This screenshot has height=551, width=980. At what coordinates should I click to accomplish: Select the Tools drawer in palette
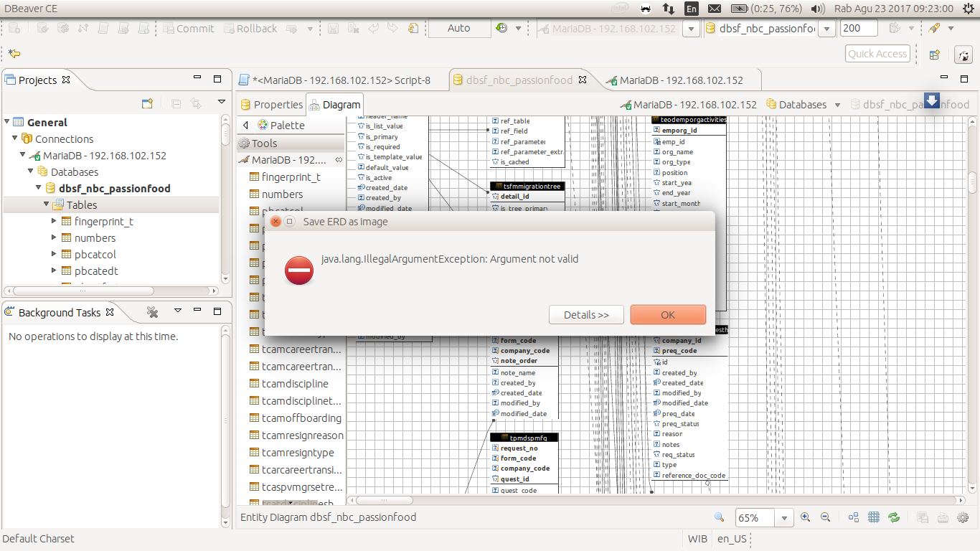coord(291,143)
